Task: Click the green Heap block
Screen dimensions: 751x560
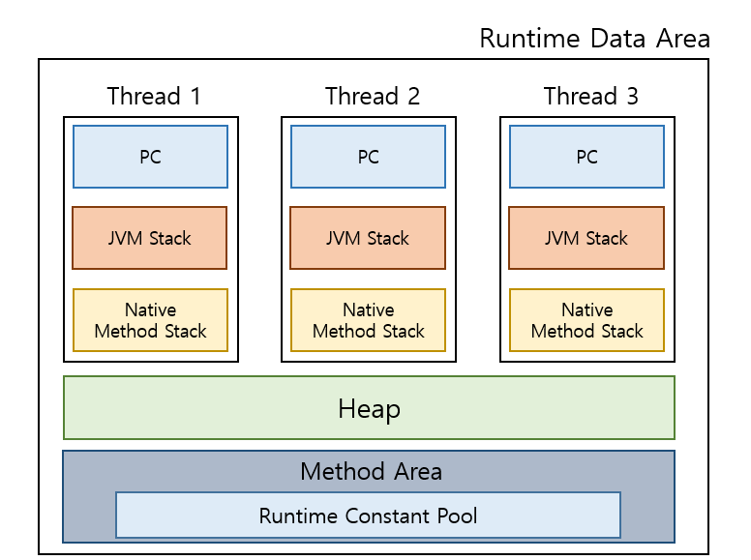Action: point(370,408)
